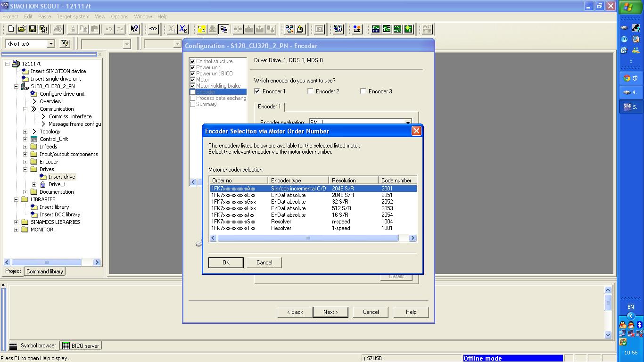Click the Motor step checkbox
The image size is (644, 362).
[x=192, y=80]
